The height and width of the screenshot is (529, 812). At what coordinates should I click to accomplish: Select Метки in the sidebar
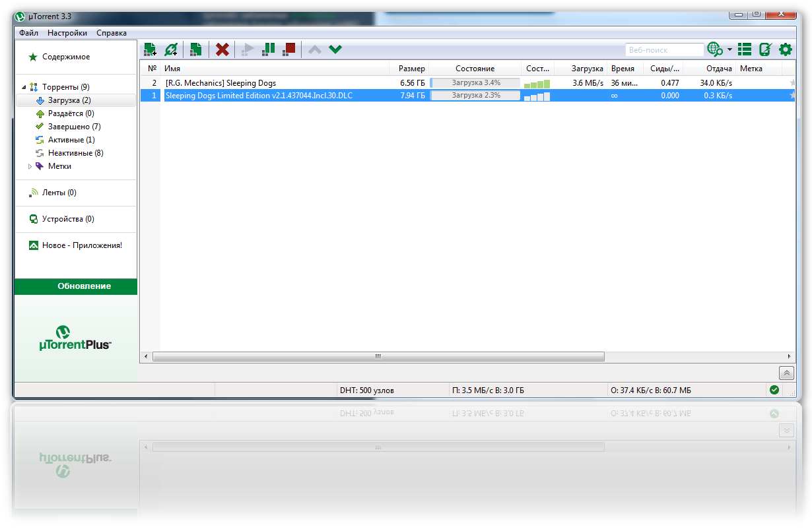[x=59, y=166]
